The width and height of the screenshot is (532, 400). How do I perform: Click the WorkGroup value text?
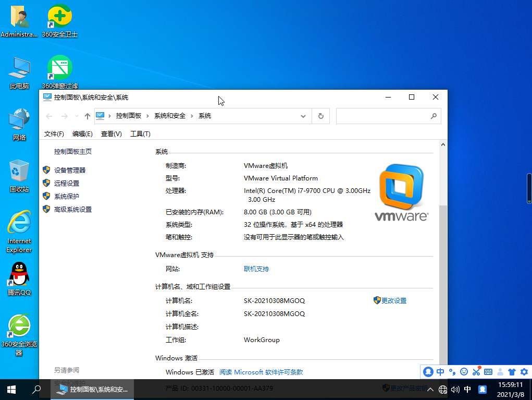(x=262, y=340)
